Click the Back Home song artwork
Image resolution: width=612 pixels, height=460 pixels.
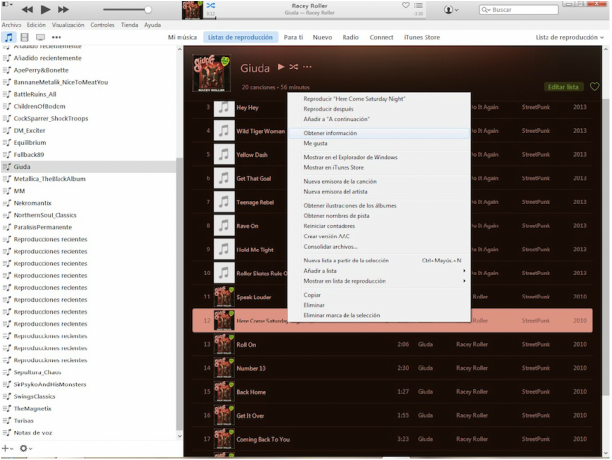point(224,392)
